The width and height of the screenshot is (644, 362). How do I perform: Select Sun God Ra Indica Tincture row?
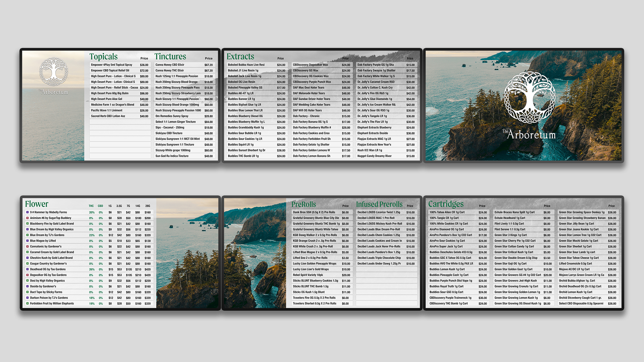[184, 156]
